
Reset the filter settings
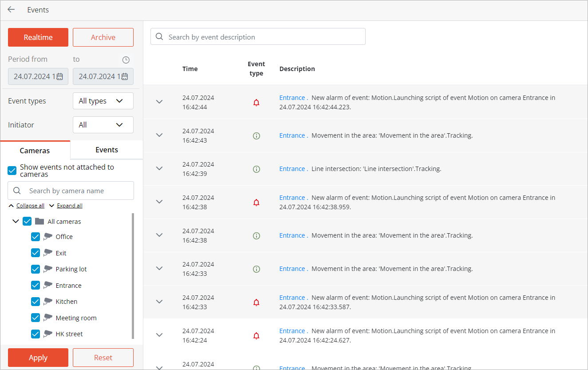(103, 358)
